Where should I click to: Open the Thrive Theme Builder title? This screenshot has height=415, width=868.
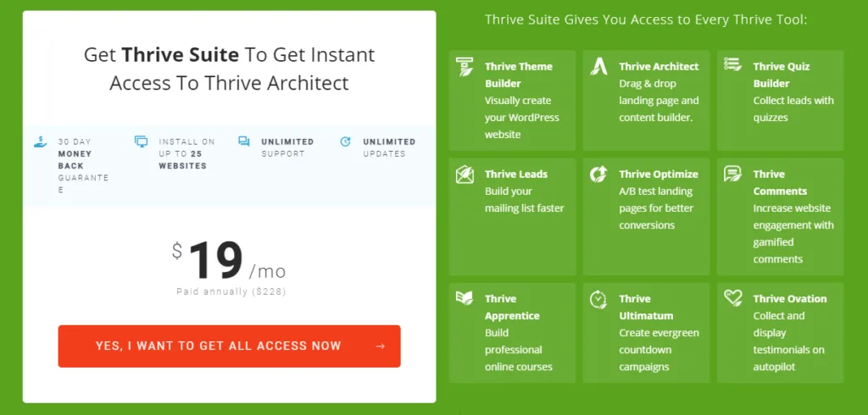[x=518, y=75]
